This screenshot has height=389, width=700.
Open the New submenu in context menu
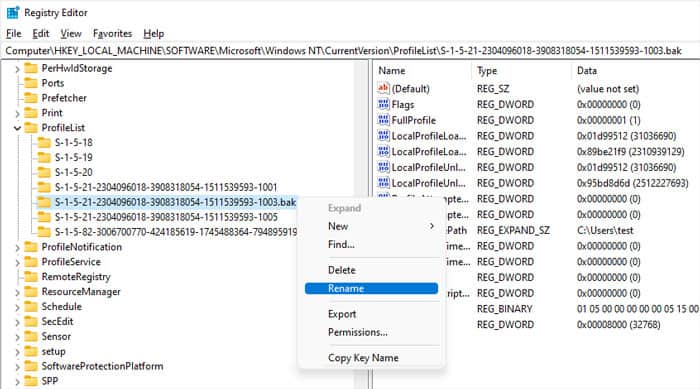(371, 226)
